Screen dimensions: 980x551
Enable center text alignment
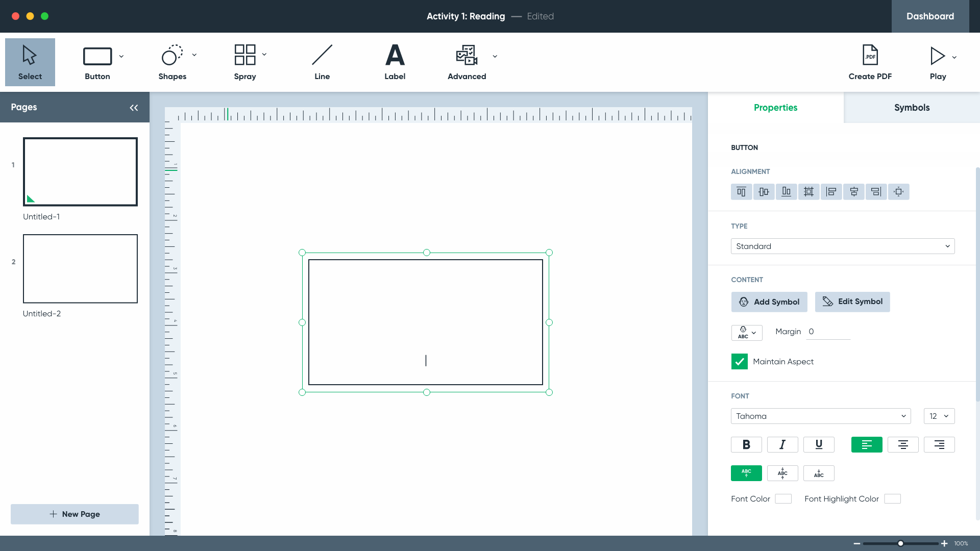[x=902, y=445]
